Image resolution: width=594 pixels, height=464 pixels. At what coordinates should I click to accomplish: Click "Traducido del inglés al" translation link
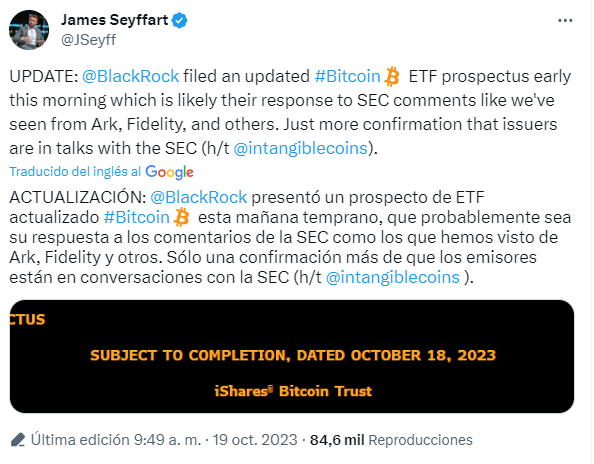point(75,172)
